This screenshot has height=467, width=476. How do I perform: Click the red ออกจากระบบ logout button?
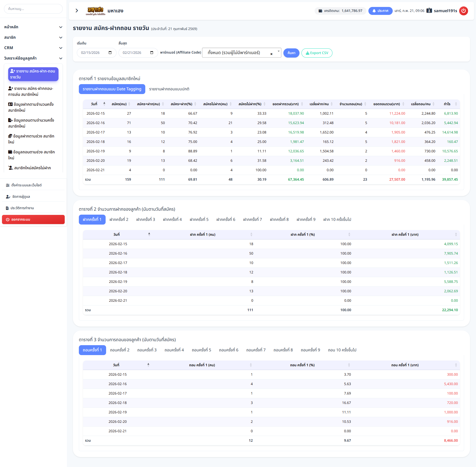pyautogui.click(x=33, y=220)
